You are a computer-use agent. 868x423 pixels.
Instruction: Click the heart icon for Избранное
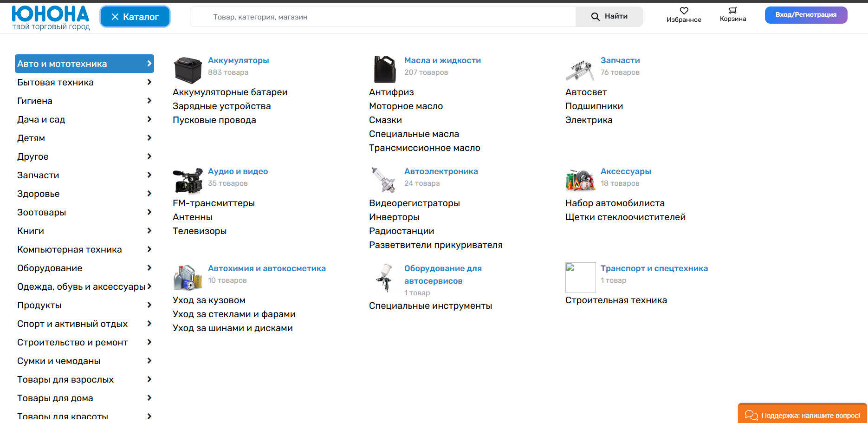click(684, 11)
